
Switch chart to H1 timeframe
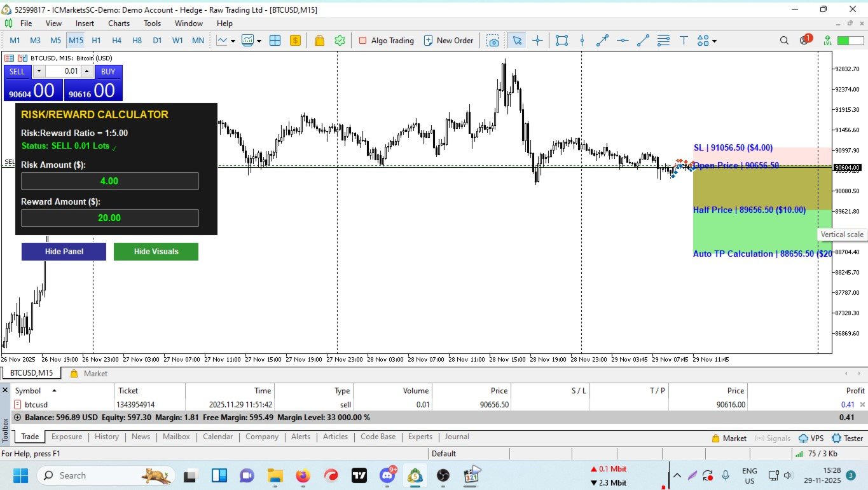(96, 41)
